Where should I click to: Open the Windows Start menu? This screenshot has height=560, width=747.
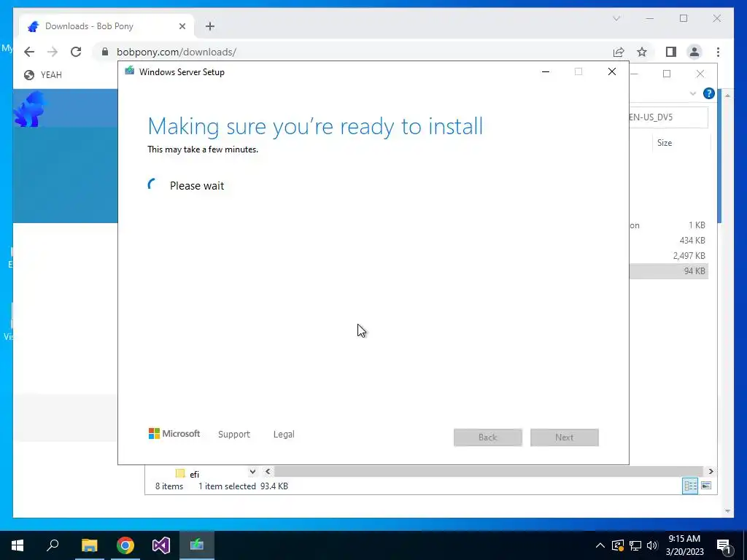[18, 545]
